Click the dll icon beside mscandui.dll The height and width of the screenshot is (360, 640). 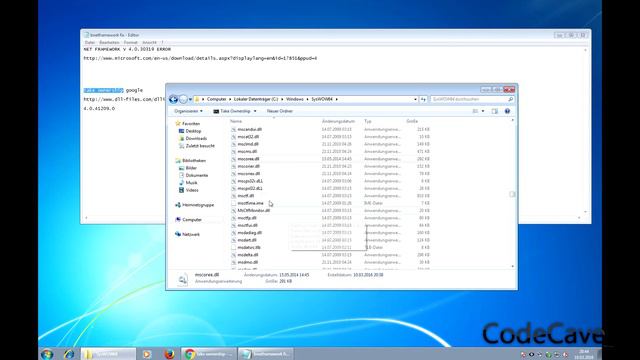tap(233, 129)
